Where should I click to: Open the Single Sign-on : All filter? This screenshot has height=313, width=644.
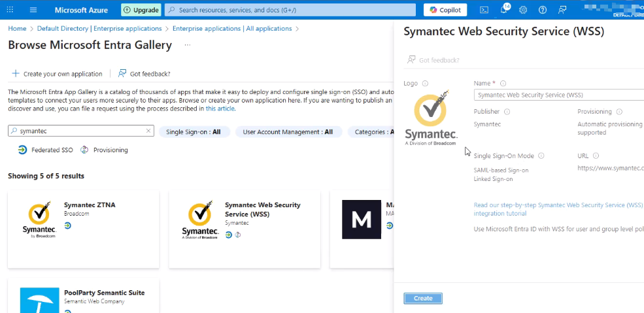click(194, 132)
